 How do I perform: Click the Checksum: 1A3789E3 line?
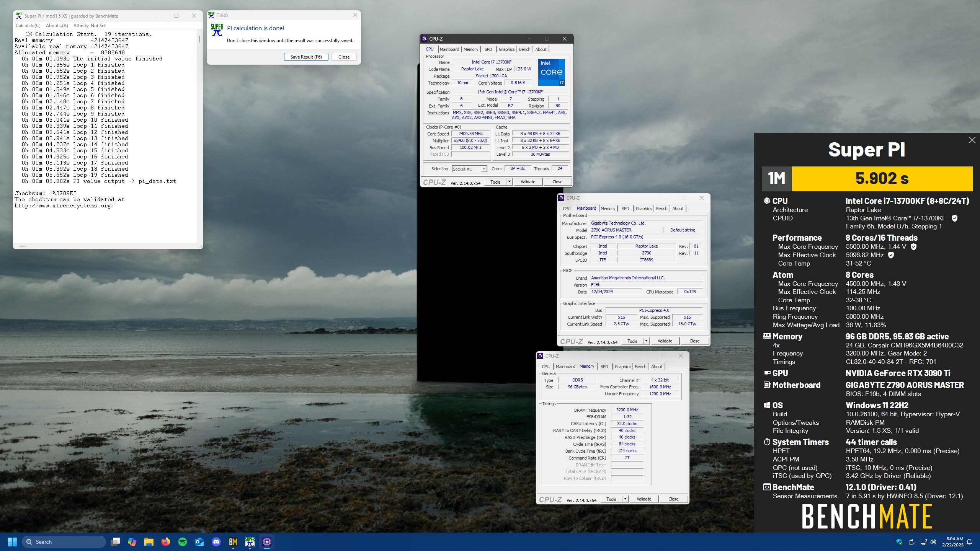46,193
